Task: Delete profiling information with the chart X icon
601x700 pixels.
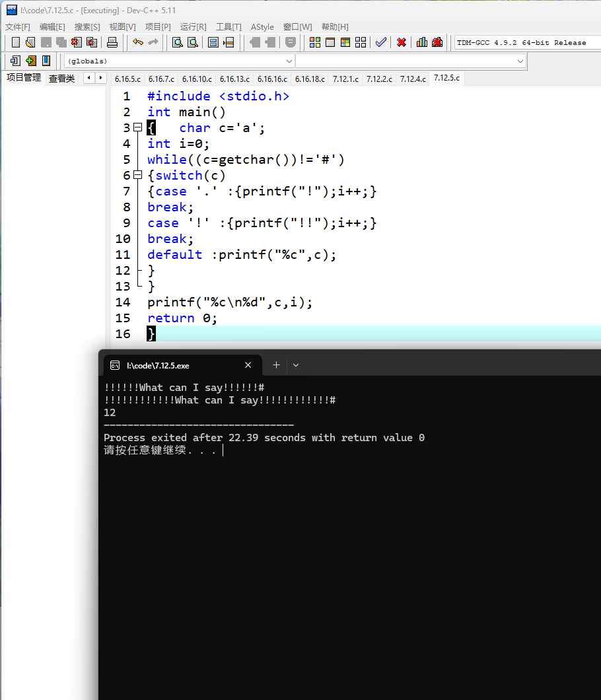Action: click(x=437, y=42)
